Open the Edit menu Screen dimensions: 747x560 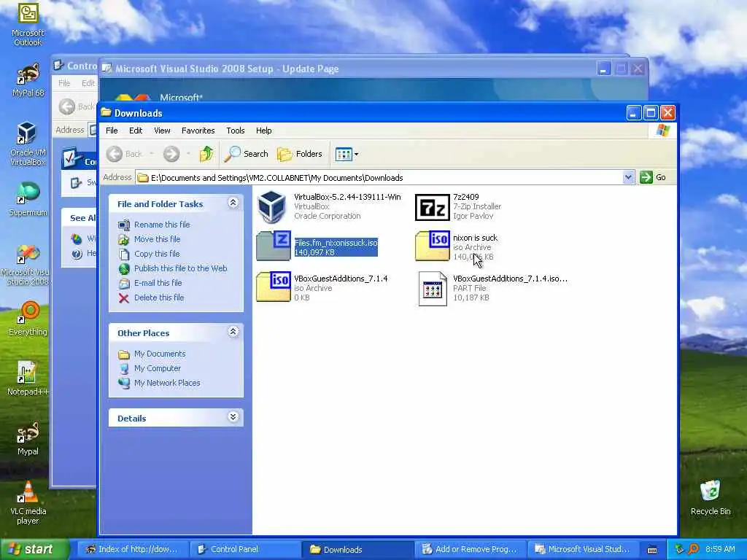(x=136, y=131)
